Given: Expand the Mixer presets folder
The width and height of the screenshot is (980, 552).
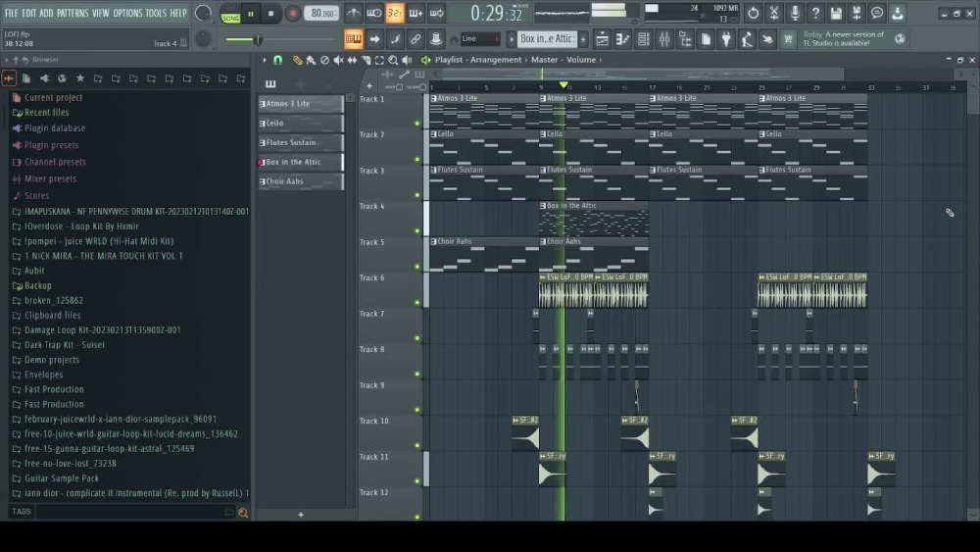Looking at the screenshot, I should [x=51, y=178].
